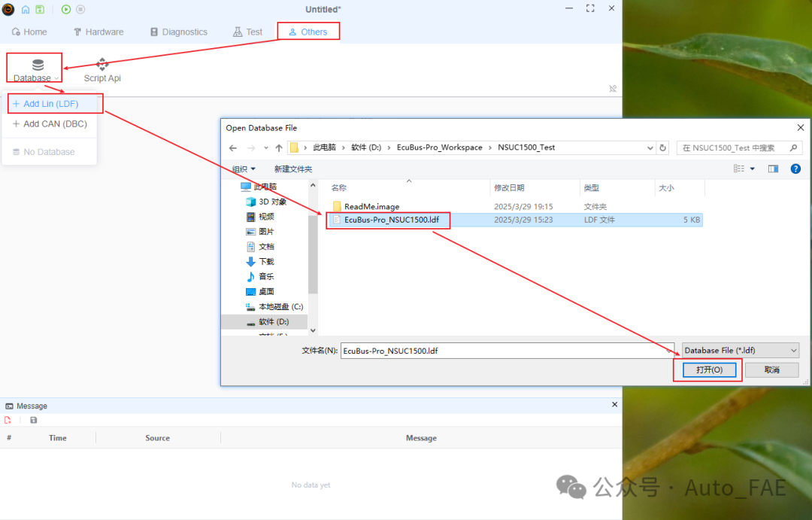Click the home icon in the title bar

[26, 9]
